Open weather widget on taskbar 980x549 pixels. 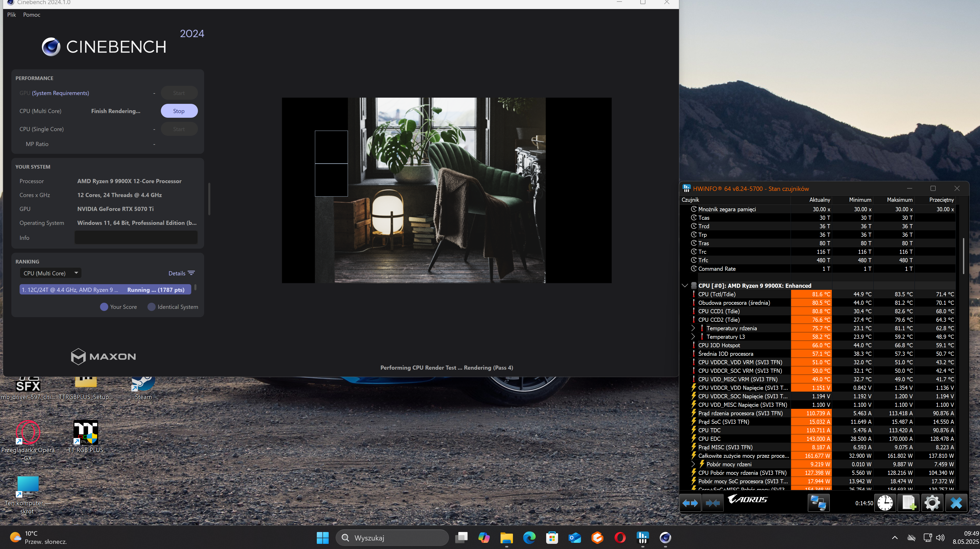click(x=38, y=538)
